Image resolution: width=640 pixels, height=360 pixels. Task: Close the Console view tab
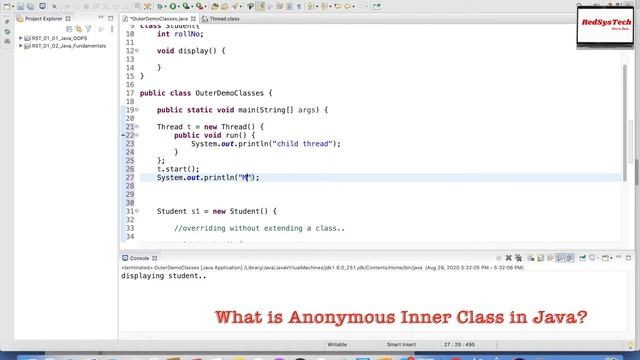pyautogui.click(x=155, y=258)
